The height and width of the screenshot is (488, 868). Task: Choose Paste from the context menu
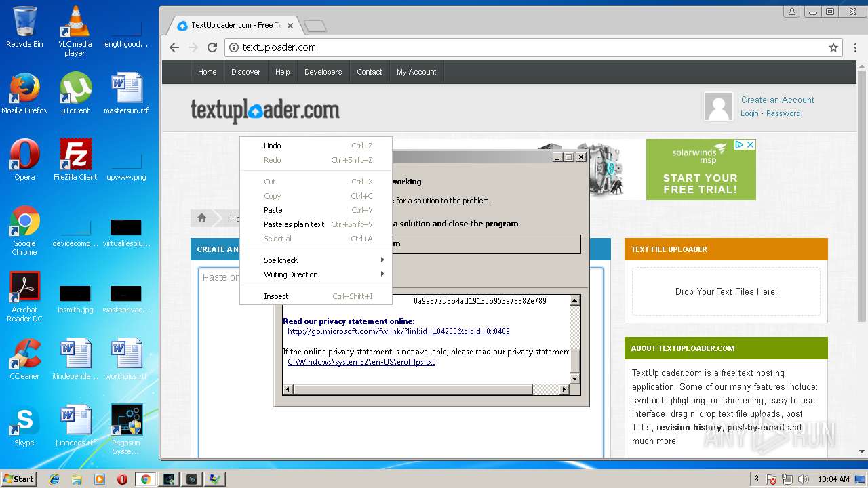[315, 210]
